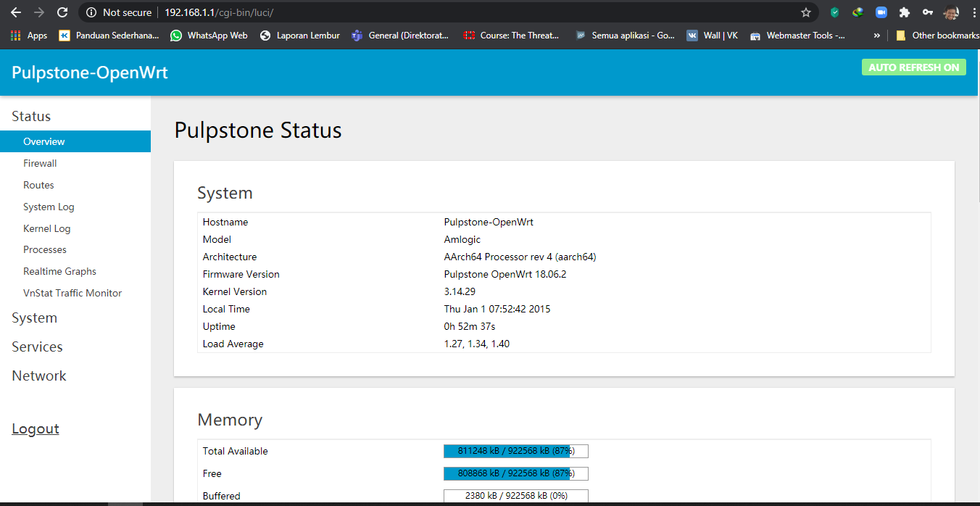Go back to the previous page
The height and width of the screenshot is (506, 980).
(14, 12)
